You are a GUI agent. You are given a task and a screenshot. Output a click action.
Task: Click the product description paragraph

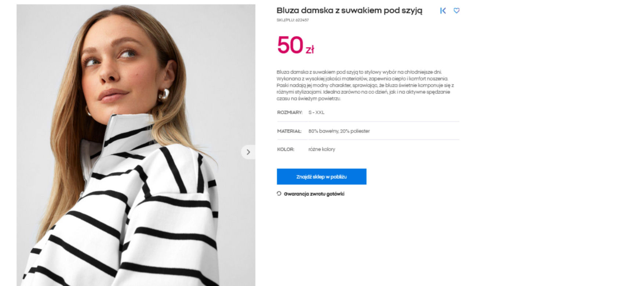click(x=365, y=85)
